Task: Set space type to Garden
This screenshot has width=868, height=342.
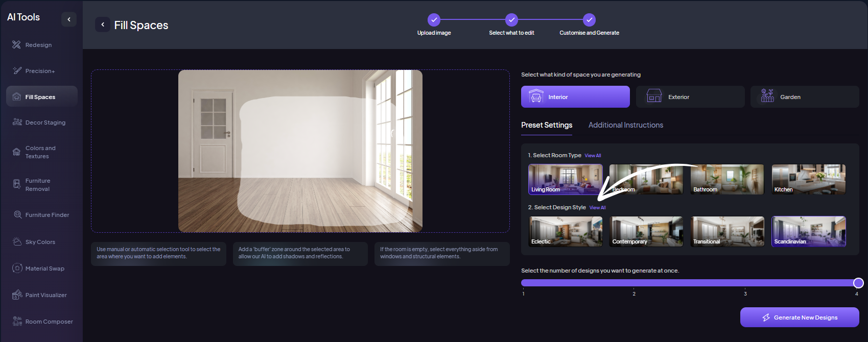Action: click(804, 97)
